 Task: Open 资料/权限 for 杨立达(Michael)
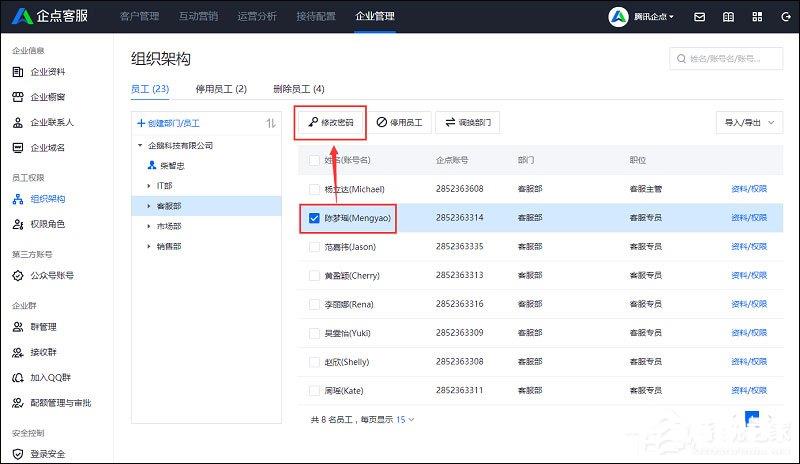749,189
